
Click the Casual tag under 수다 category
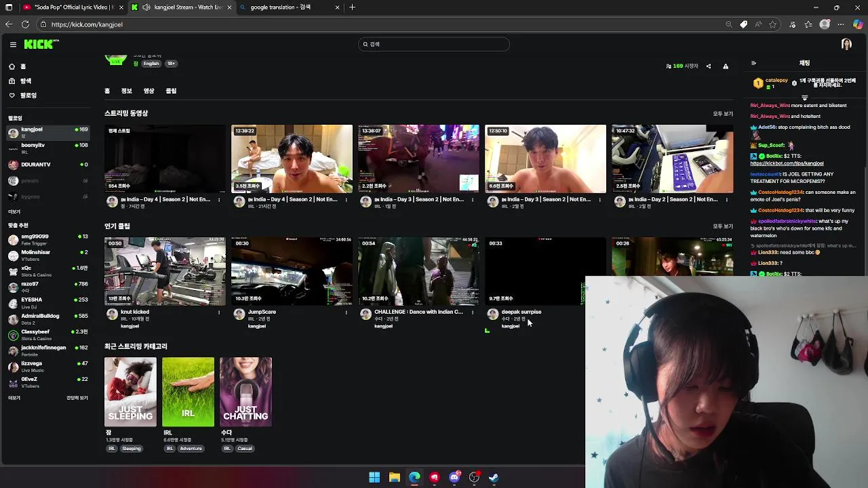(x=245, y=449)
